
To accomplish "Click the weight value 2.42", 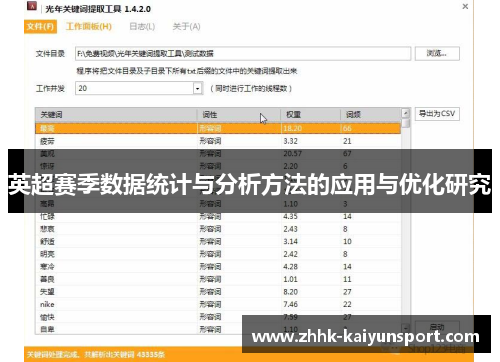I will [x=290, y=254].
